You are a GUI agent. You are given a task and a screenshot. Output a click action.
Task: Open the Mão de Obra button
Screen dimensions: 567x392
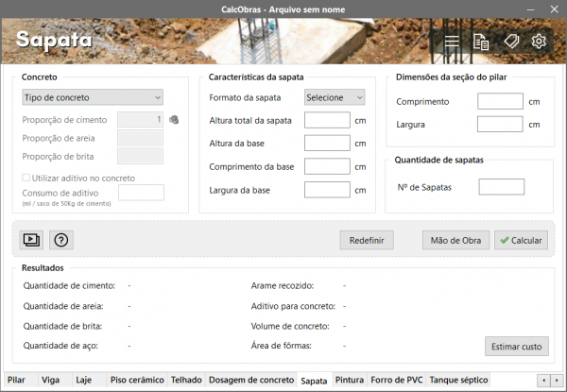[455, 240]
